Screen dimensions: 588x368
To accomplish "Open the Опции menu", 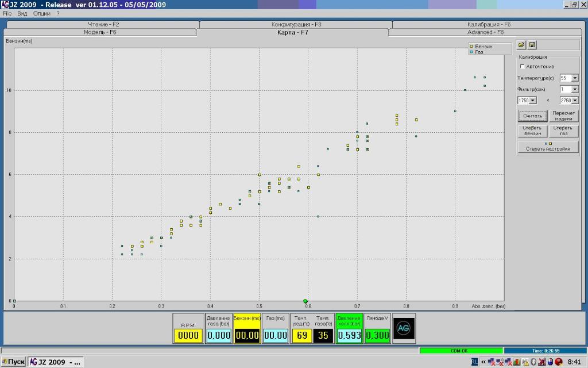I will [41, 14].
